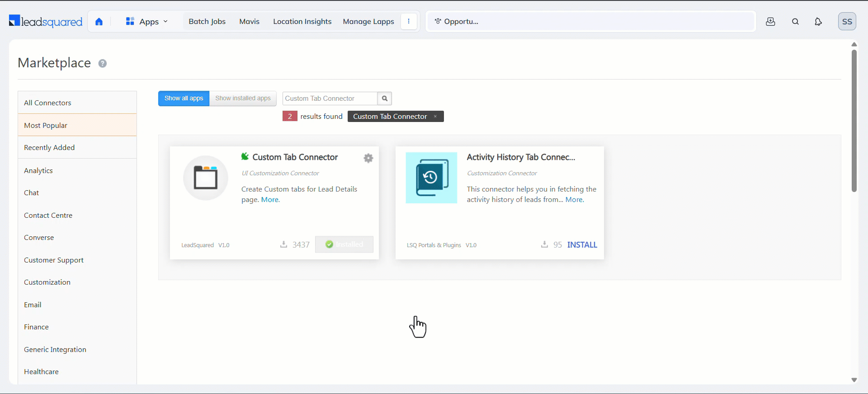Viewport: 868px width, 394px height.
Task: Click 'UI Customization Connector' subtitle text
Action: pyautogui.click(x=280, y=173)
